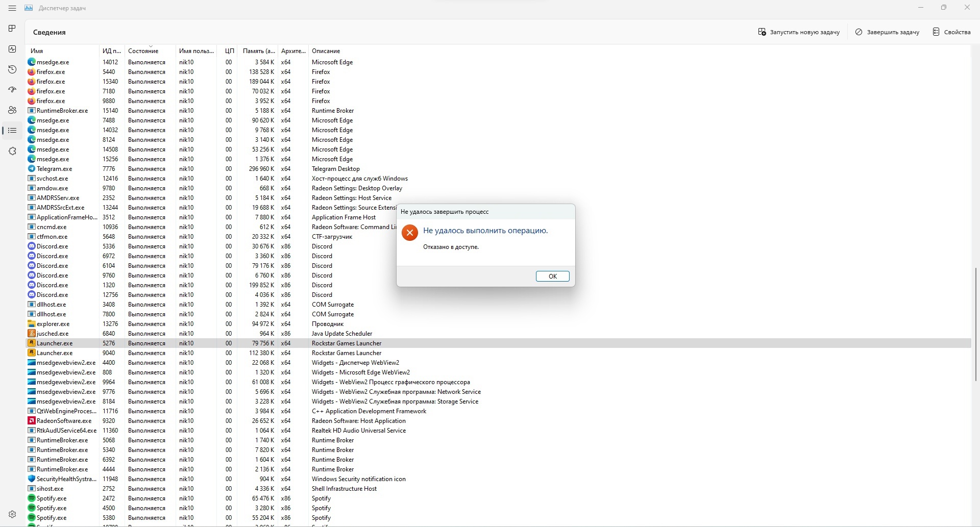Screen dimensions: 980x527
Task: Click SecurityHealthSystray shield icon
Action: pyautogui.click(x=31, y=479)
